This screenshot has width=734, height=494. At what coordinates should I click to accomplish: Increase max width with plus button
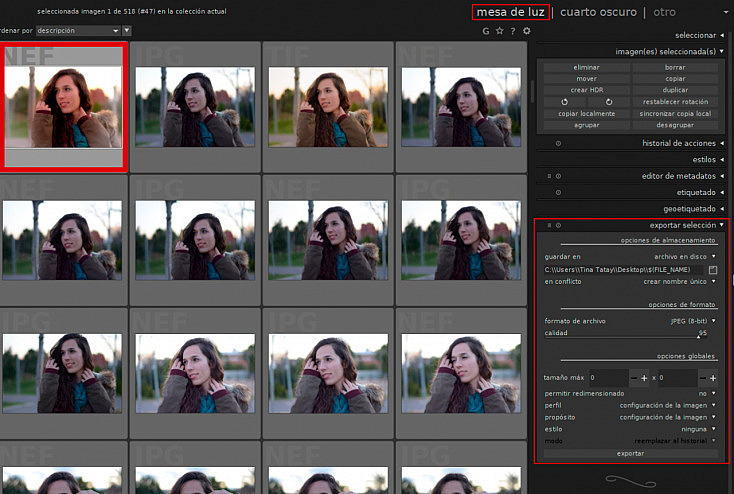click(x=644, y=378)
